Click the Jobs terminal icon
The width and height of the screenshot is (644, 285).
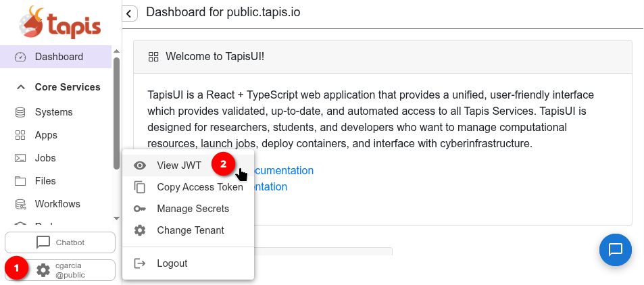20,158
